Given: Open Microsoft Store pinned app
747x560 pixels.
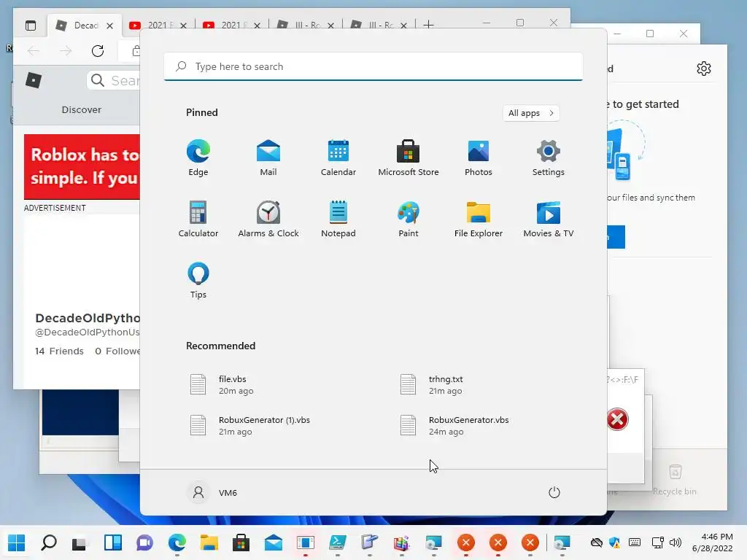Looking at the screenshot, I should pos(409,158).
